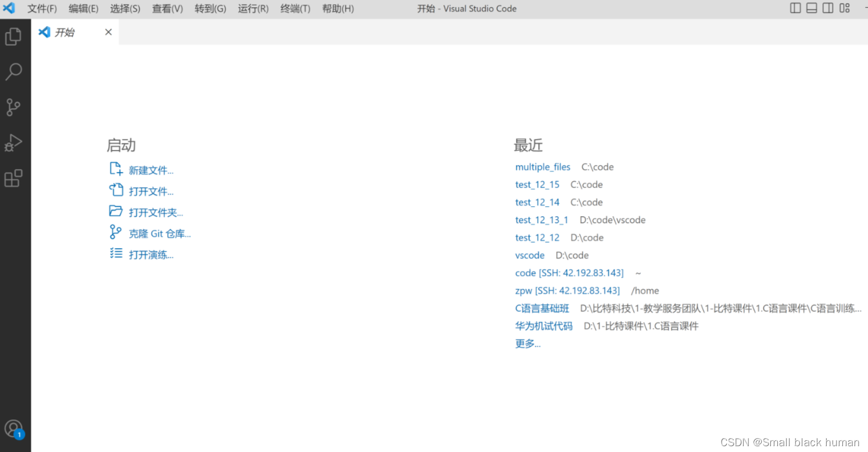Toggle the bottom panel layout icon

pos(812,8)
